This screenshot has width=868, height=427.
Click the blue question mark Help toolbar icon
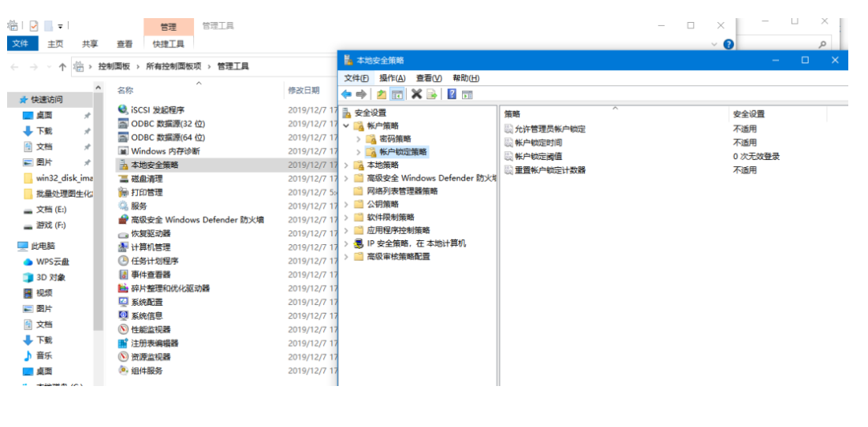click(452, 94)
